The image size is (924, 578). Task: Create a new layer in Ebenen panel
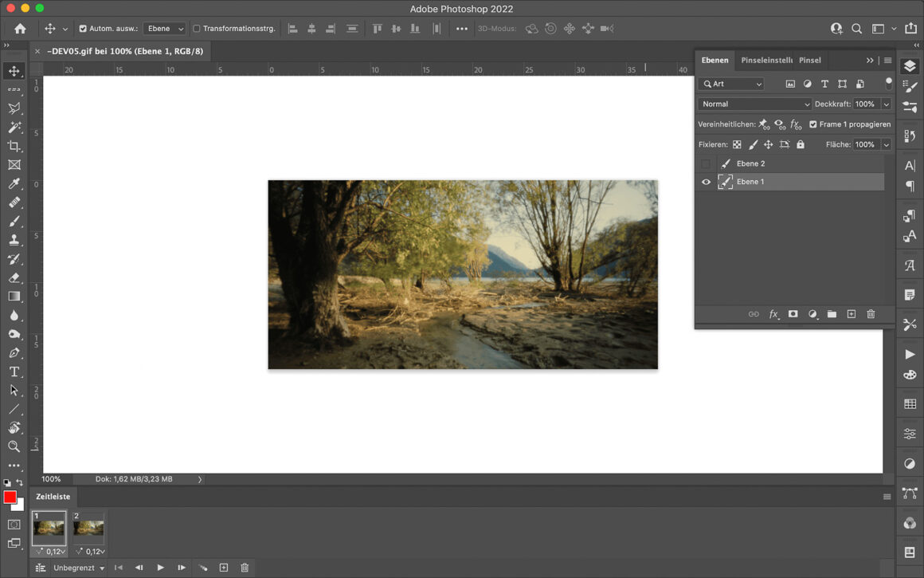(x=851, y=314)
